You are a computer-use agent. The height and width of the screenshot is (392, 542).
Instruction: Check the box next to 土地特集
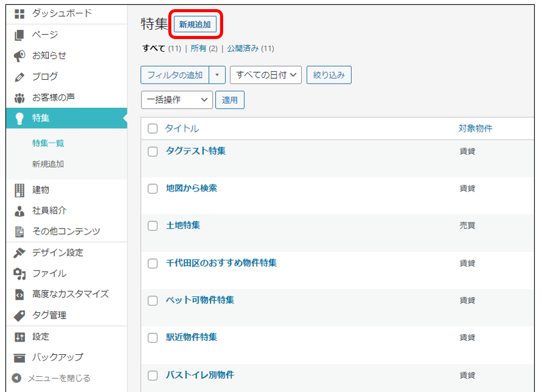pyautogui.click(x=153, y=226)
